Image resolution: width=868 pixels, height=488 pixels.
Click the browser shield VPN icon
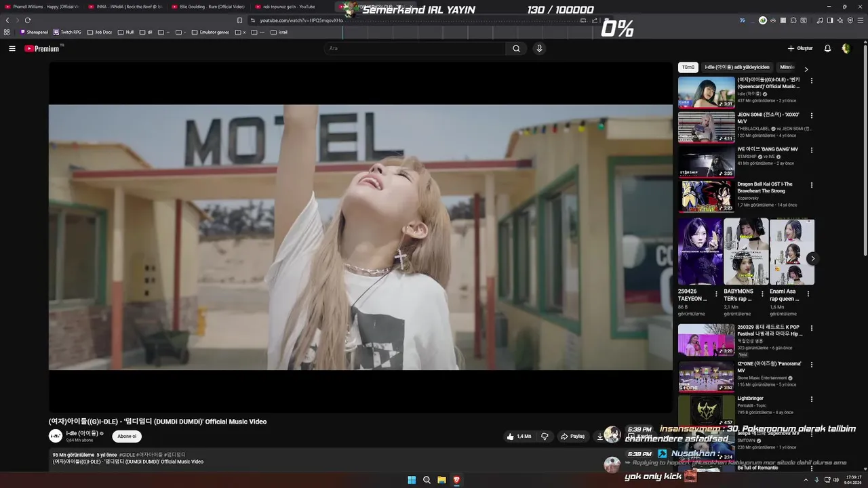click(x=850, y=20)
